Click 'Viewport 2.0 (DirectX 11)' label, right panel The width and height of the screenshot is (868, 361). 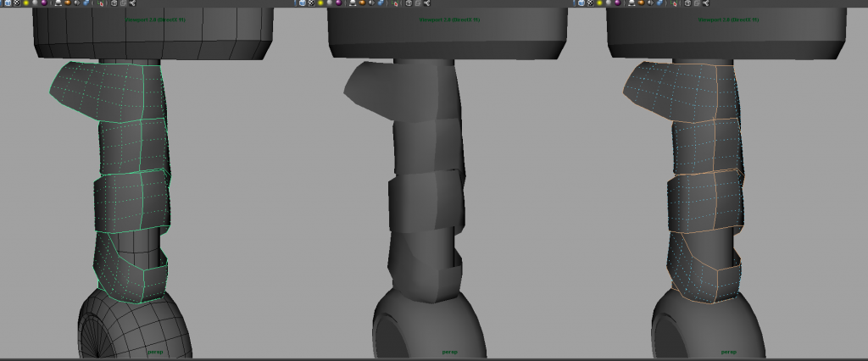tap(728, 20)
